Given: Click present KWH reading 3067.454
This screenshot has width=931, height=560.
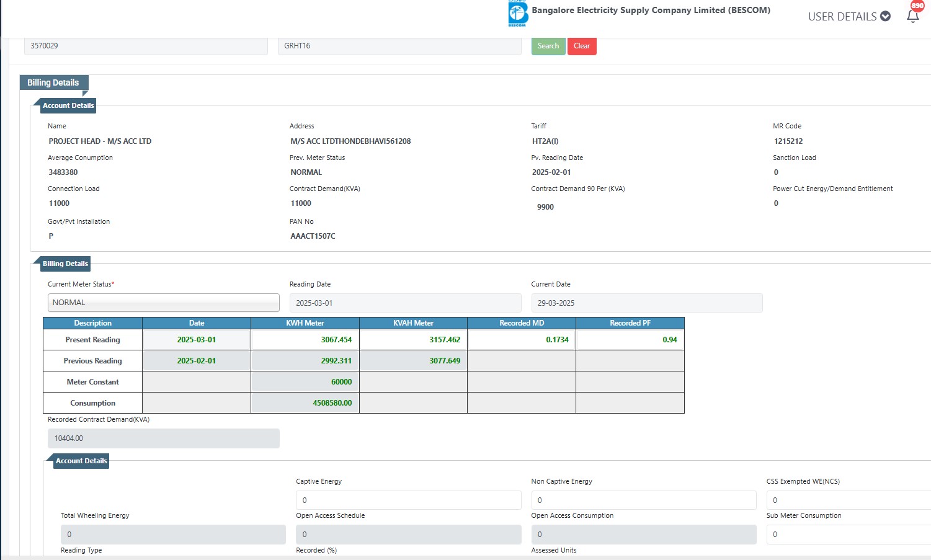Looking at the screenshot, I should (305, 340).
